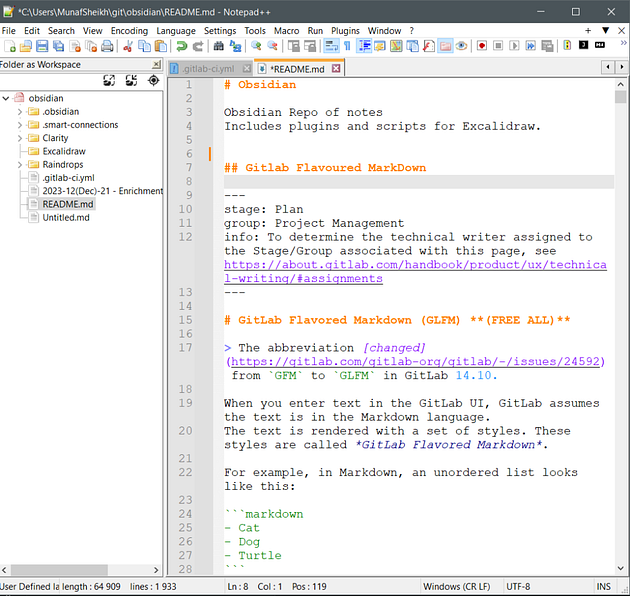630x596 pixels.
Task: Select Untitled.md in the file tree
Action: (x=66, y=217)
